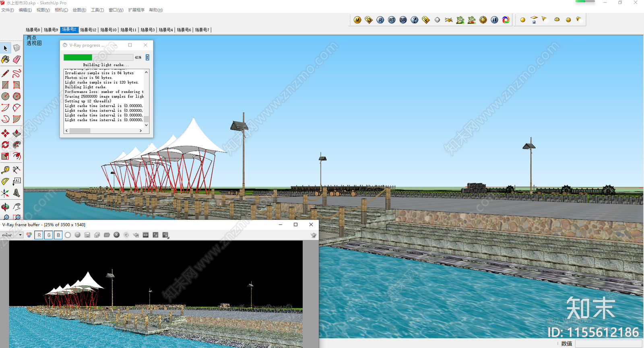
Task: Switch to scene tab 场景号8
Action: [x=33, y=30]
